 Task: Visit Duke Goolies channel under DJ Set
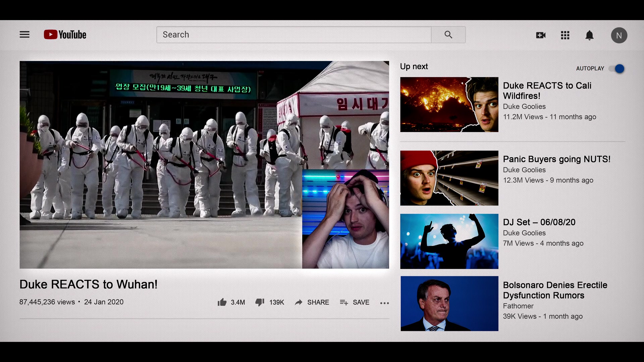click(524, 233)
